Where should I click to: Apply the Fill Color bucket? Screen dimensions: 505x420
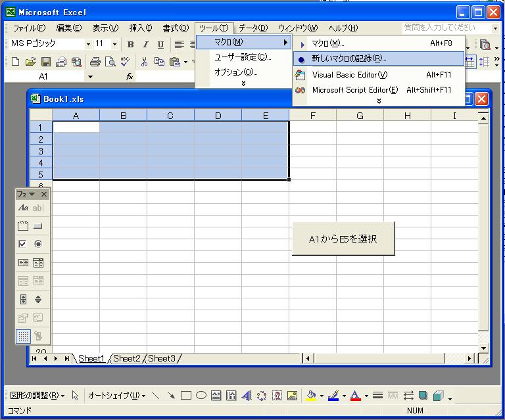click(311, 395)
